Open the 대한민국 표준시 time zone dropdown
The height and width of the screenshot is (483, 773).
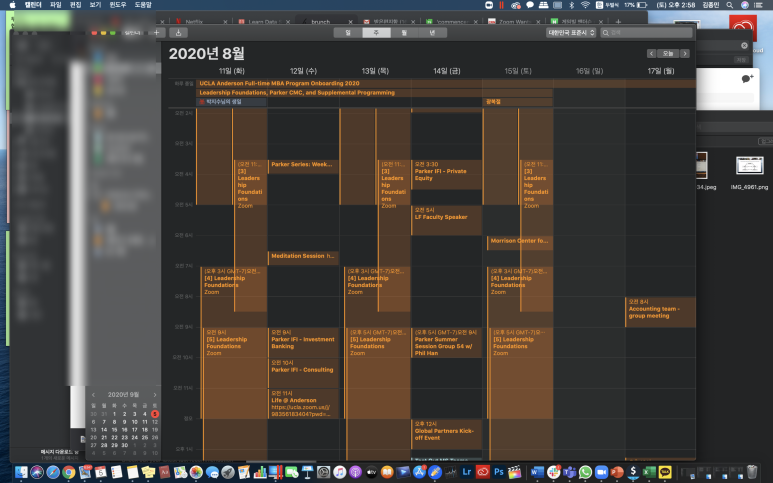pyautogui.click(x=571, y=33)
